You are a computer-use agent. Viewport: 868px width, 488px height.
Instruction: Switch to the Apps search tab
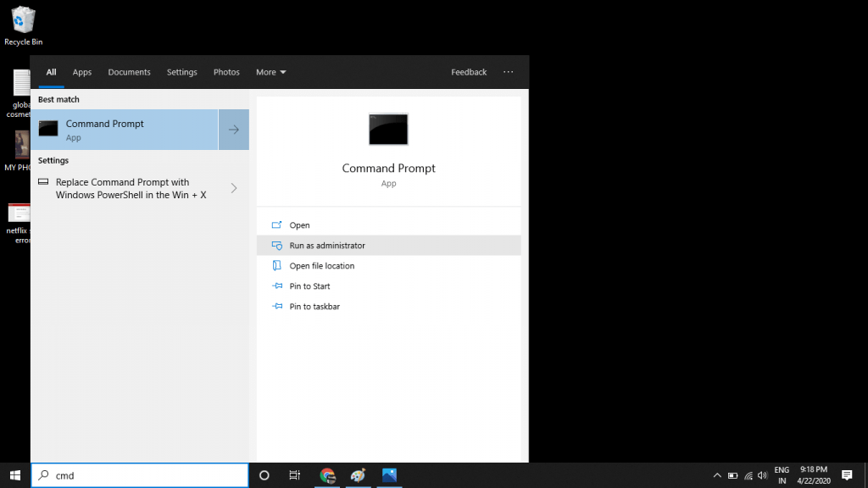(82, 72)
